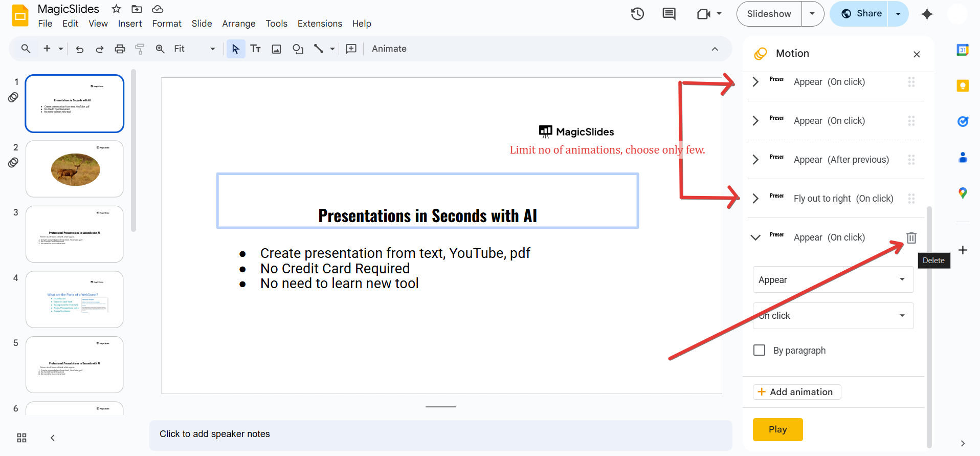Open the Format menu
Screen dimensions: 980x456
[x=167, y=24]
